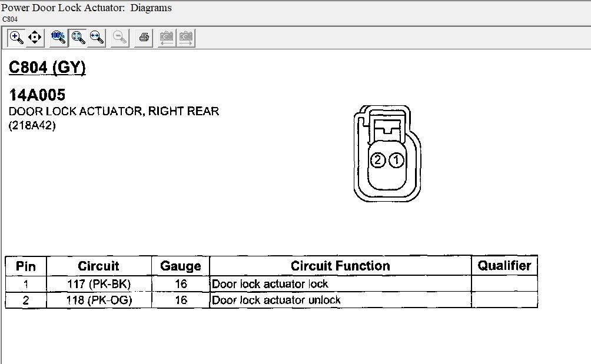The height and width of the screenshot is (364, 591).
Task: Select the zoom in magnifier tool
Action: pos(16,38)
